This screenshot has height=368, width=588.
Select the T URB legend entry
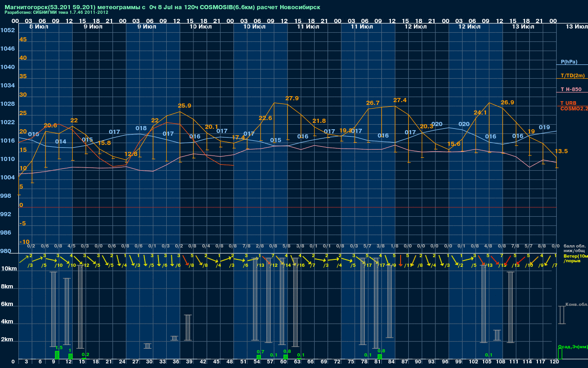[x=568, y=103]
